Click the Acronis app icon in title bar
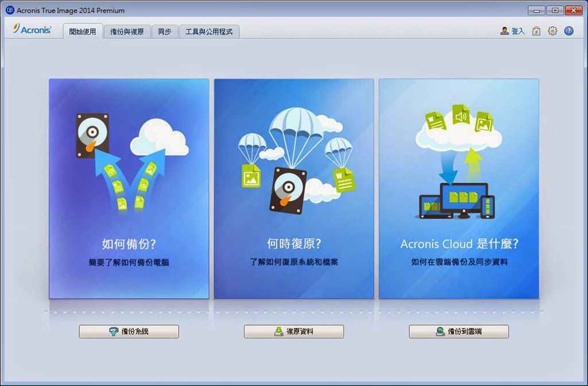Screen dimensions: 588x386 10,10
